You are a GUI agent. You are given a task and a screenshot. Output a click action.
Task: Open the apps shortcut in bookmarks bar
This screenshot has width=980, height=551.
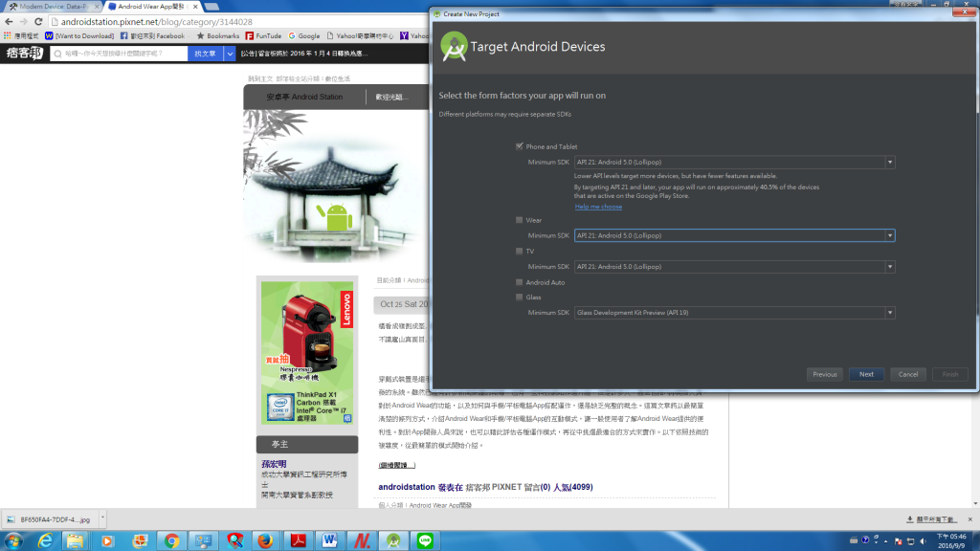tap(21, 36)
